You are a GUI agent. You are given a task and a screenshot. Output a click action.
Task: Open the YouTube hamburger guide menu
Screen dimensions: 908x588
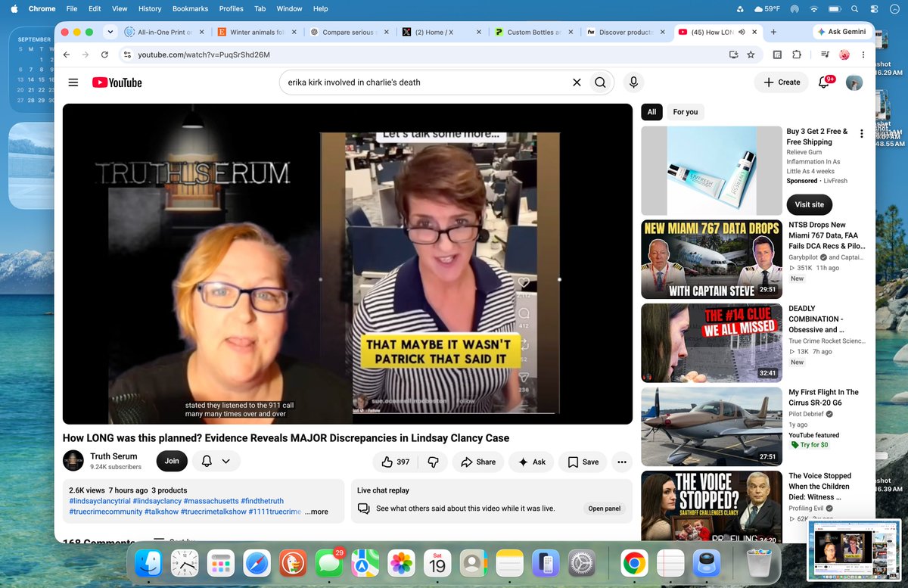[x=73, y=82]
